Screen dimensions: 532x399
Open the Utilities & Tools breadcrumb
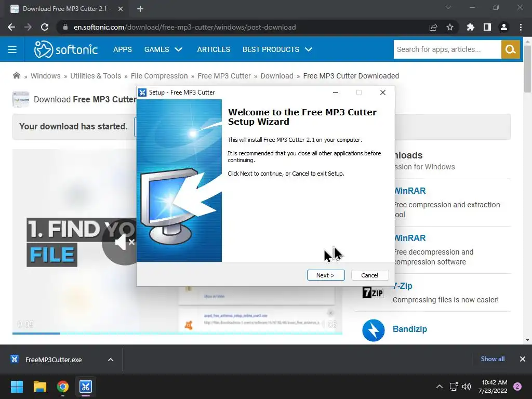click(x=96, y=76)
